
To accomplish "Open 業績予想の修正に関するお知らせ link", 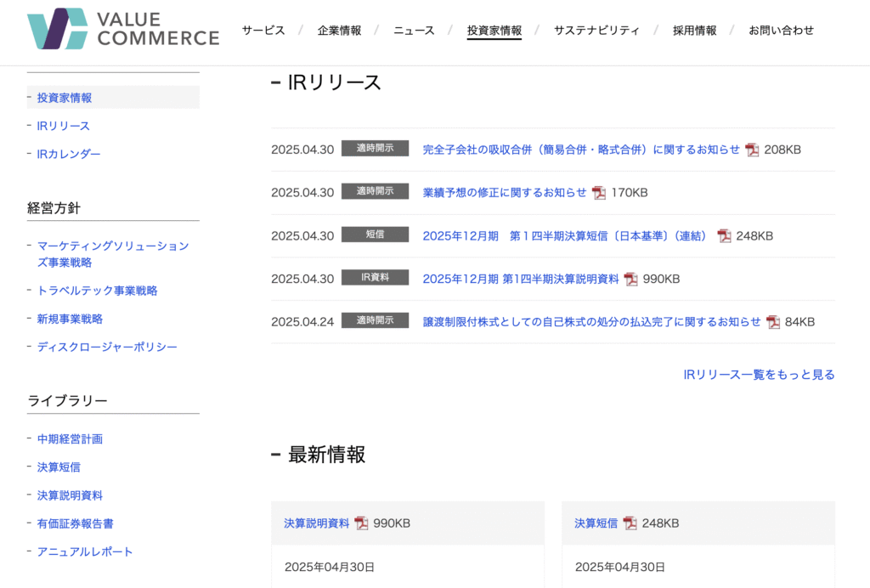I will pyautogui.click(x=505, y=193).
